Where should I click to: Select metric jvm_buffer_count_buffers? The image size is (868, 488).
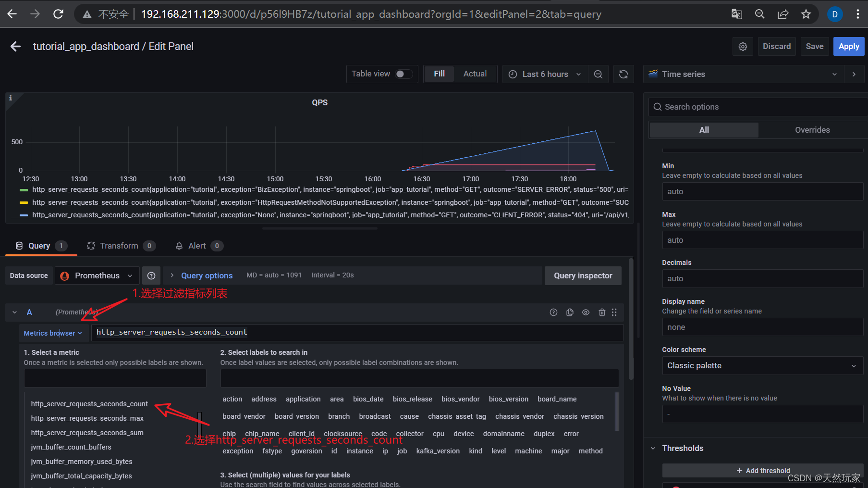[71, 447]
